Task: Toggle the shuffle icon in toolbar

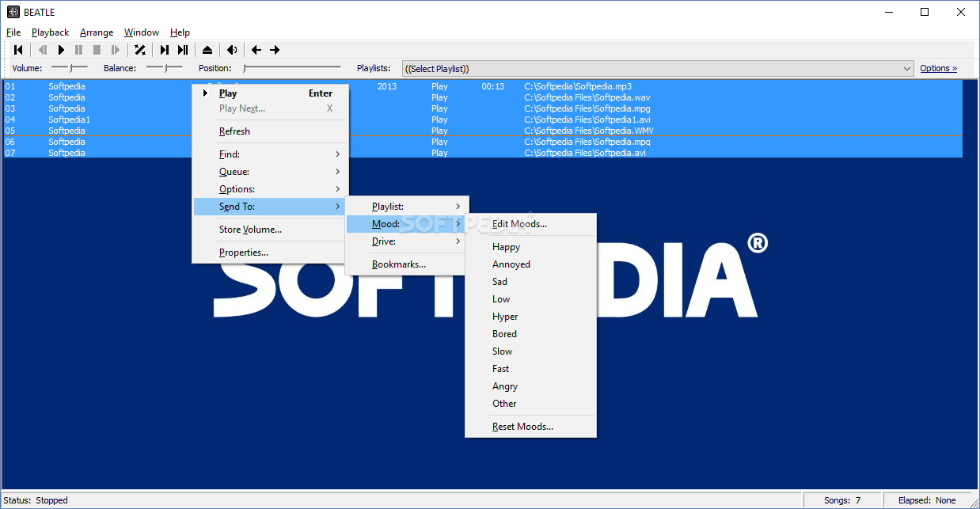Action: point(140,50)
